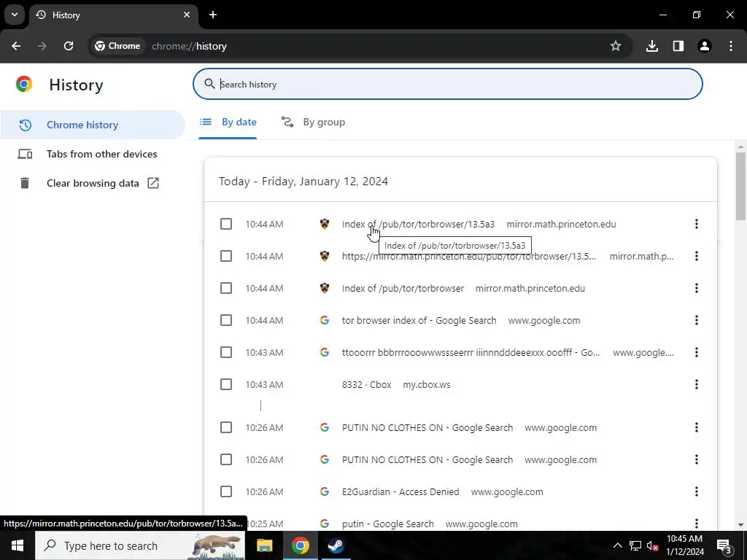Click the Type here to search box
Image resolution: width=747 pixels, height=560 pixels.
pyautogui.click(x=141, y=545)
